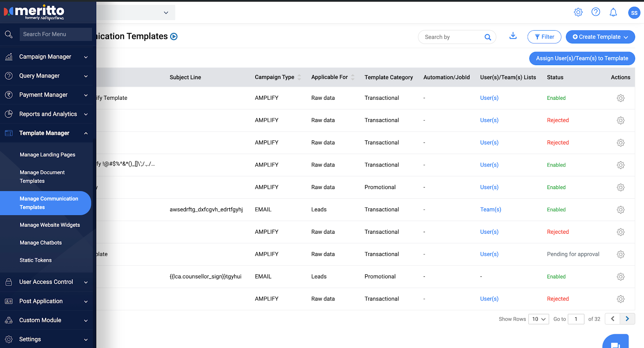Click the SS user avatar
Image resolution: width=644 pixels, height=348 pixels.
(x=634, y=13)
